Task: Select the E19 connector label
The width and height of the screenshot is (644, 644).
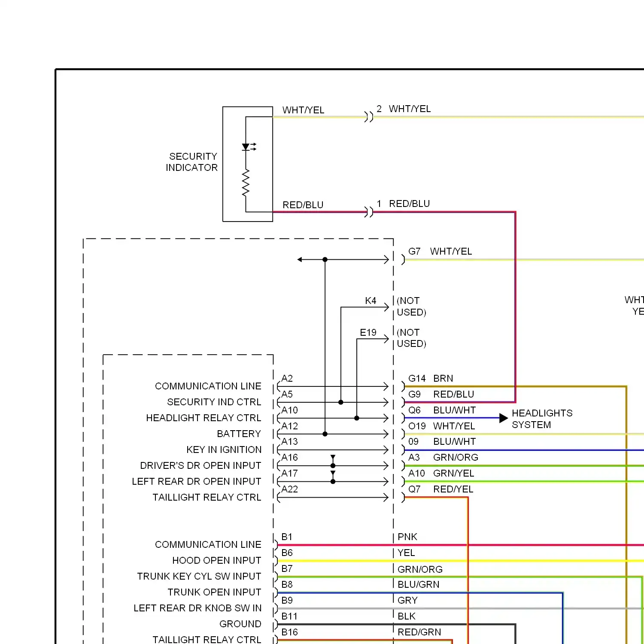Action: pyautogui.click(x=368, y=332)
